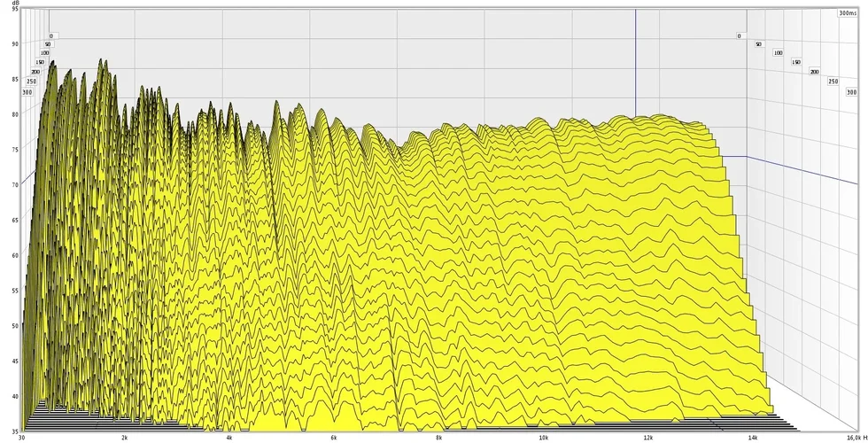Click the 8k frequency axis label

tap(438, 438)
